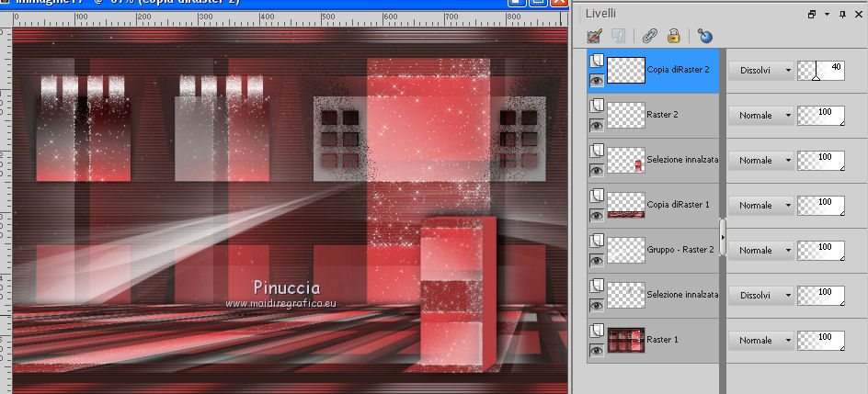Select the layer named "Gruppo - Raster 2"
868x394 pixels.
[680, 250]
